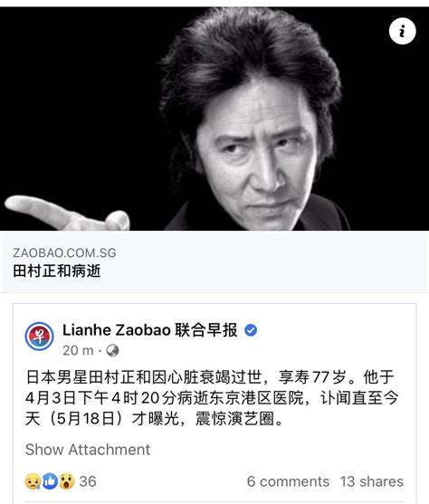
Task: Click the link preview footer area
Action: 214,262
